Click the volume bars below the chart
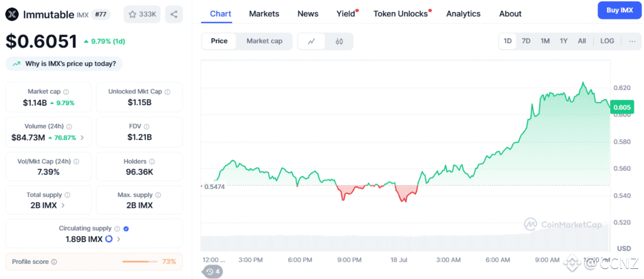This screenshot has width=644, height=279. point(406,242)
